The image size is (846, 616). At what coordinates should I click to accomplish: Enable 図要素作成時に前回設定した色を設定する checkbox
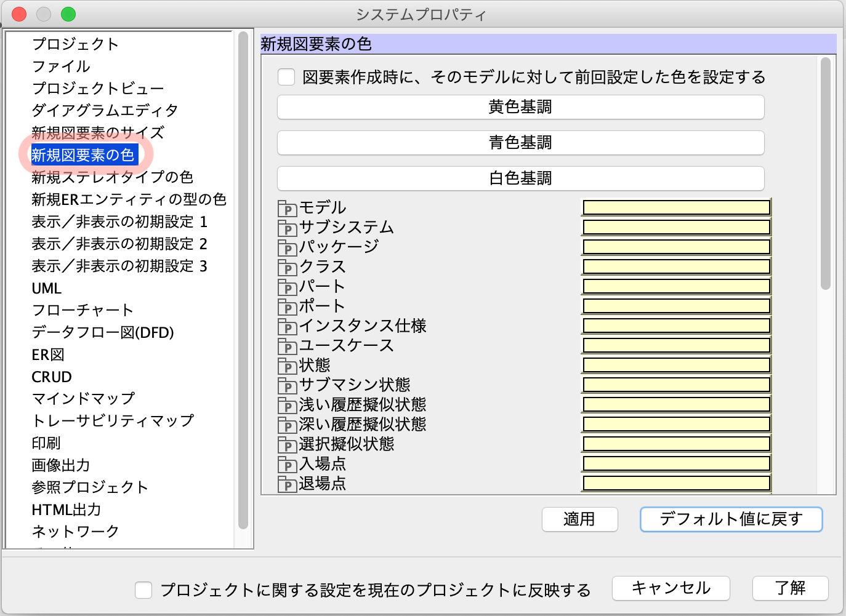(286, 76)
